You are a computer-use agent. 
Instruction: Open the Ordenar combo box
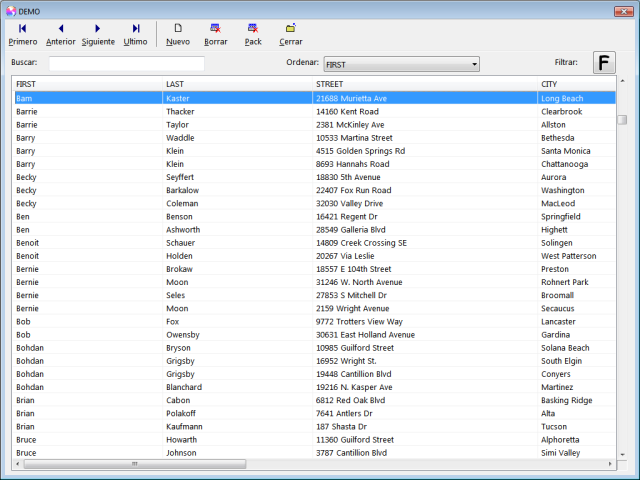point(401,64)
